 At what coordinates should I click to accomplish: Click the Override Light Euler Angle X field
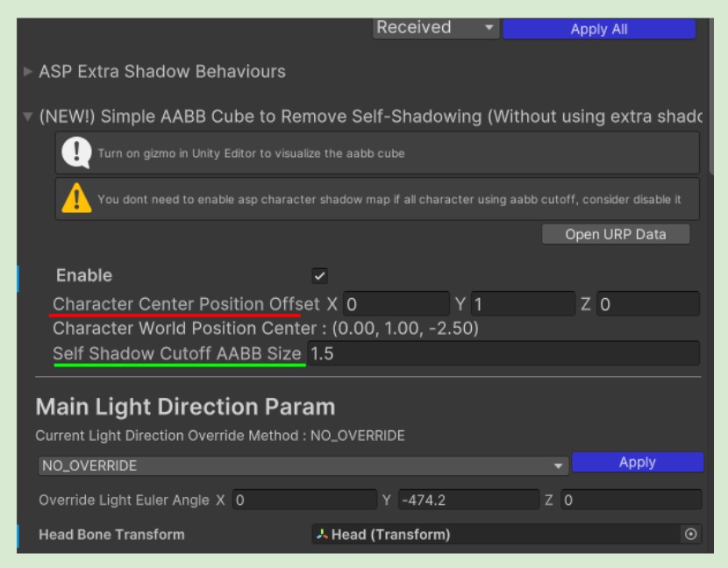pos(303,501)
